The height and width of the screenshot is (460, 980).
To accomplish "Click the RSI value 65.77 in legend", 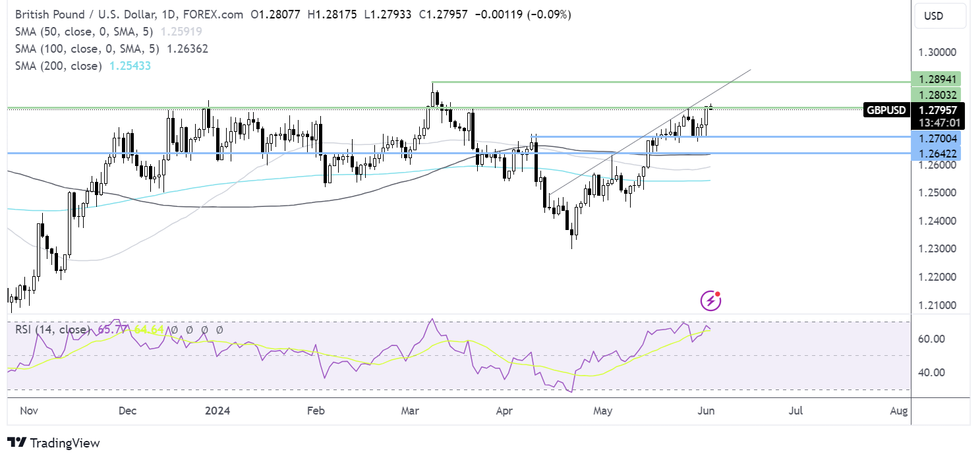I will (113, 329).
